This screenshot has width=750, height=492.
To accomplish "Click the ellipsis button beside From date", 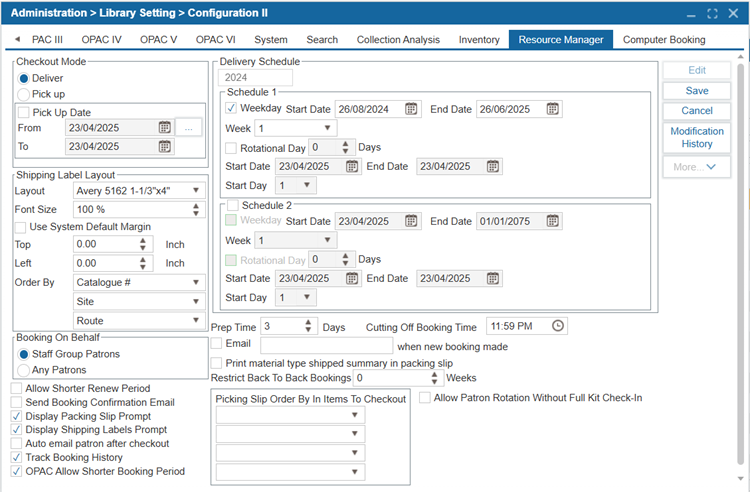I will click(189, 128).
